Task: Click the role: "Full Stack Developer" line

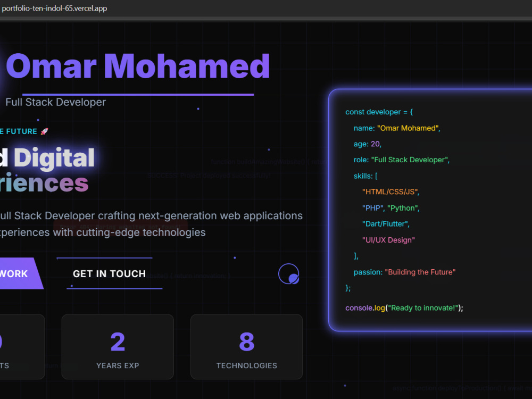Action: [401, 160]
